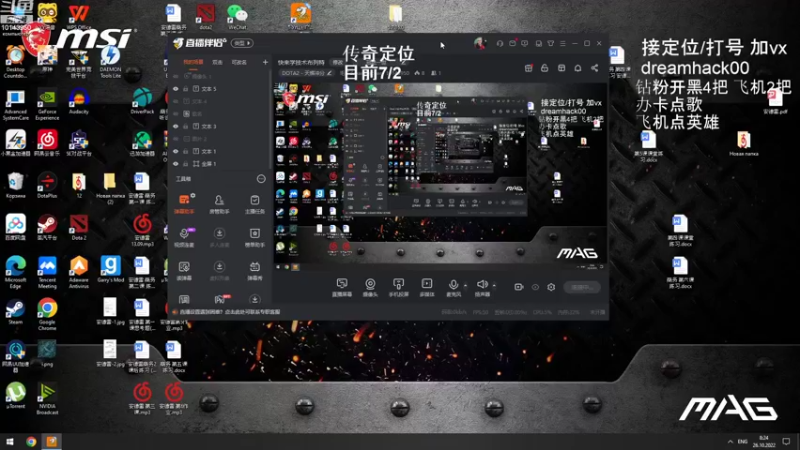The width and height of the screenshot is (800, 450).
Task: Show the hidden 文本 4 source
Action: (176, 101)
